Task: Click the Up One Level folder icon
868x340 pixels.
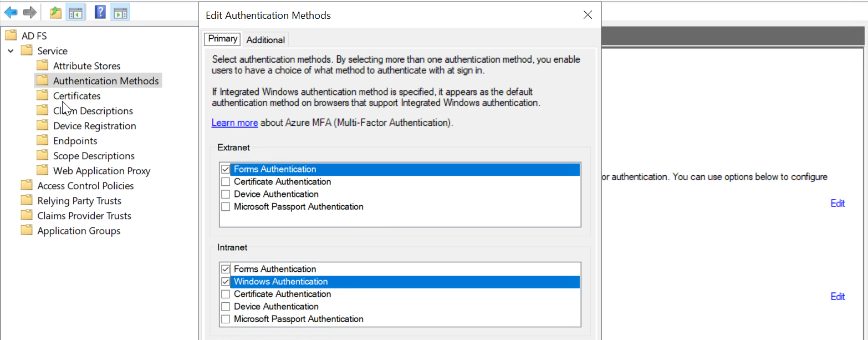Action: click(55, 12)
